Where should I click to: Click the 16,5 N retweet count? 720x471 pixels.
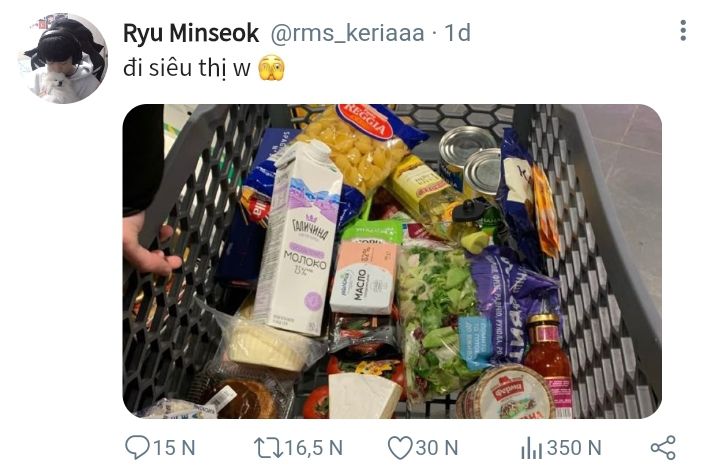[314, 448]
